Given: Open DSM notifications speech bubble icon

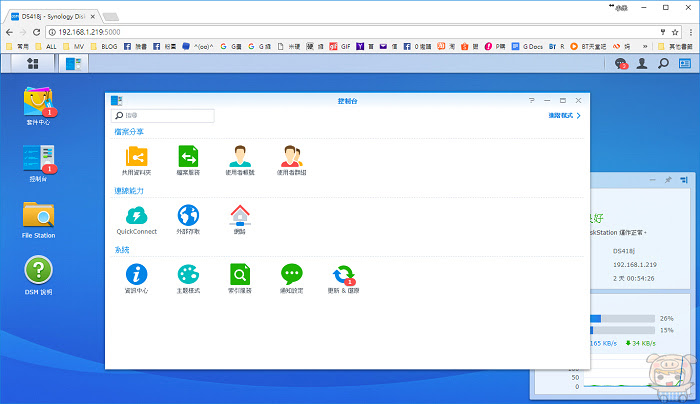Looking at the screenshot, I should point(621,63).
